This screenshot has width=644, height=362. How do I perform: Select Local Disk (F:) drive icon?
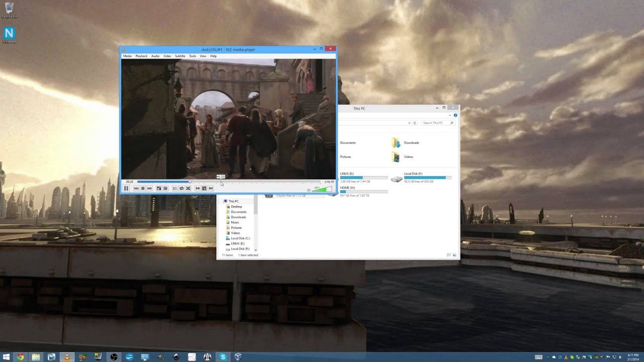click(396, 178)
